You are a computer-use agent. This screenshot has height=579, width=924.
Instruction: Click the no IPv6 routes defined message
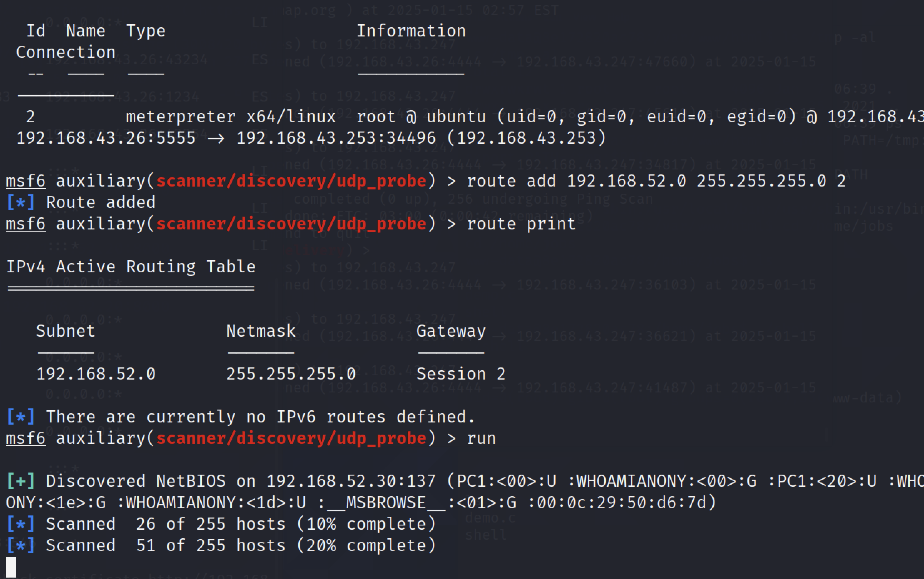(260, 417)
